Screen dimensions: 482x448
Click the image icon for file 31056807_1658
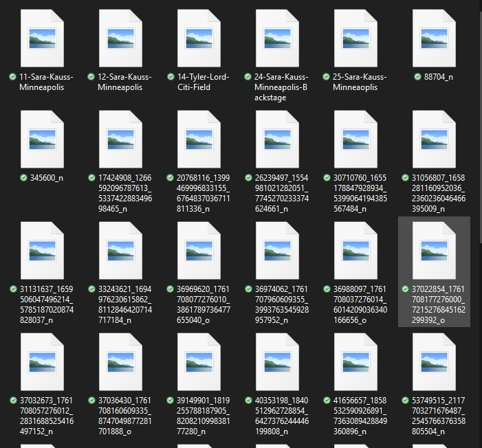coord(434,139)
